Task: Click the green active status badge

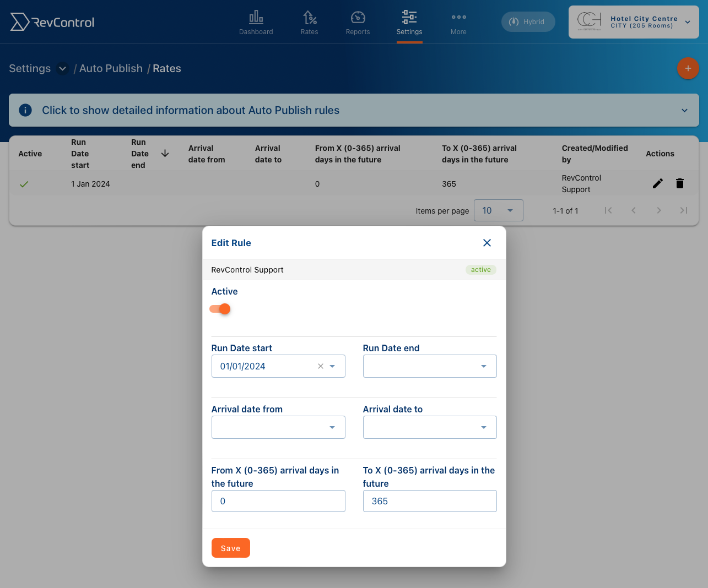Action: click(481, 270)
